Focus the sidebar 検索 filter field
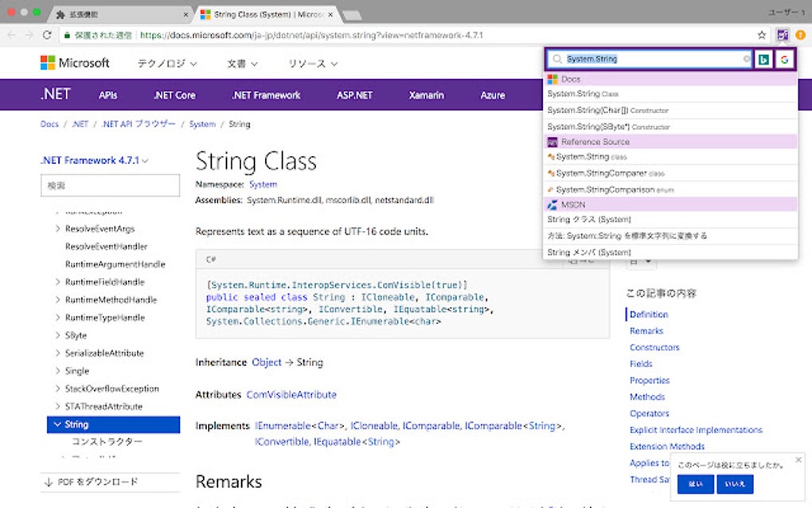The width and height of the screenshot is (812, 508). point(111,186)
